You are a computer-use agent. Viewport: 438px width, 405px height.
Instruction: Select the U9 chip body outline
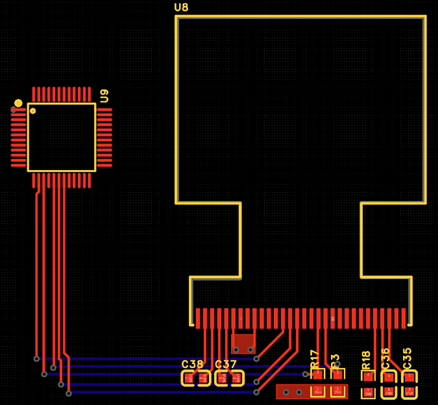pos(62,137)
